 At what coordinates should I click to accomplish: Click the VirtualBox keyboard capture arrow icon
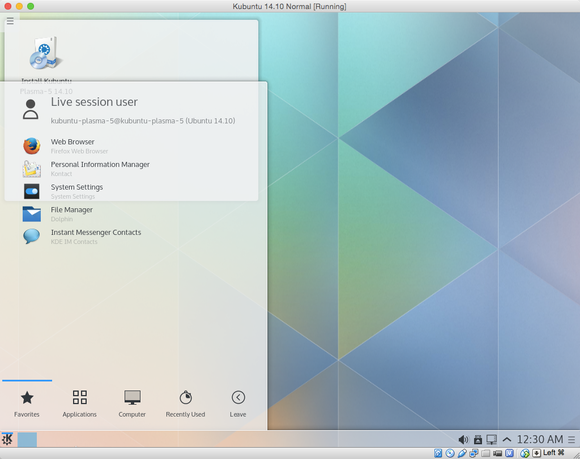coord(536,453)
